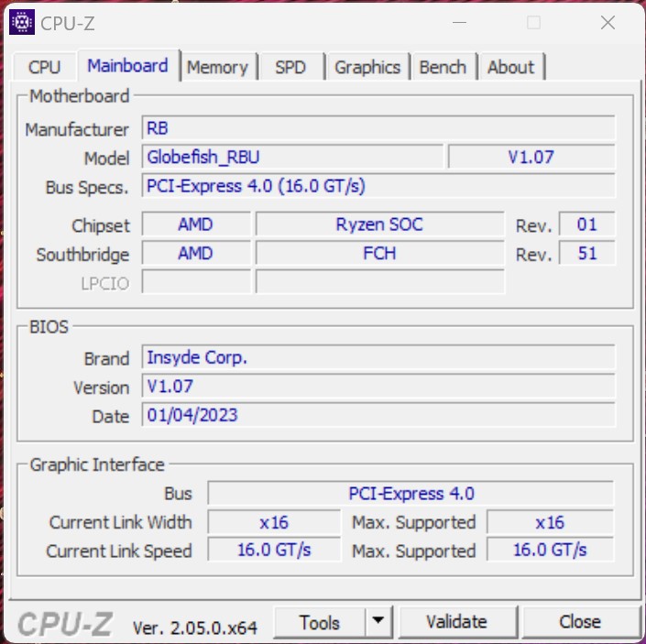Click the Graphic Interface Bus PCI-Express 4.0 field
The image size is (646, 644).
411,493
